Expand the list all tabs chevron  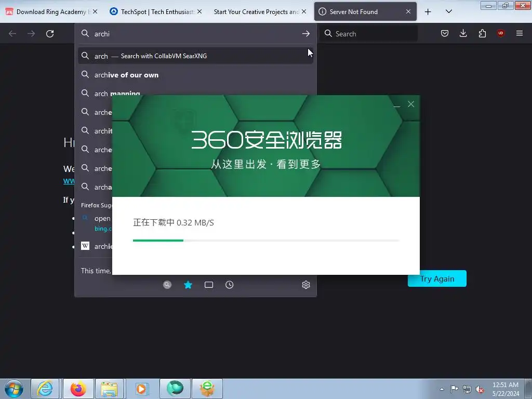(448, 11)
